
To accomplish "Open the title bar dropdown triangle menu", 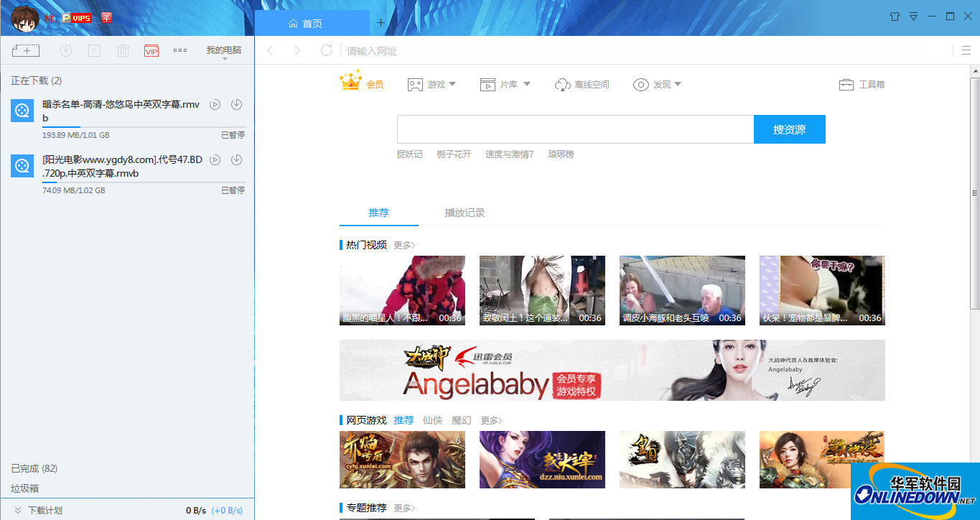I will click(x=913, y=17).
